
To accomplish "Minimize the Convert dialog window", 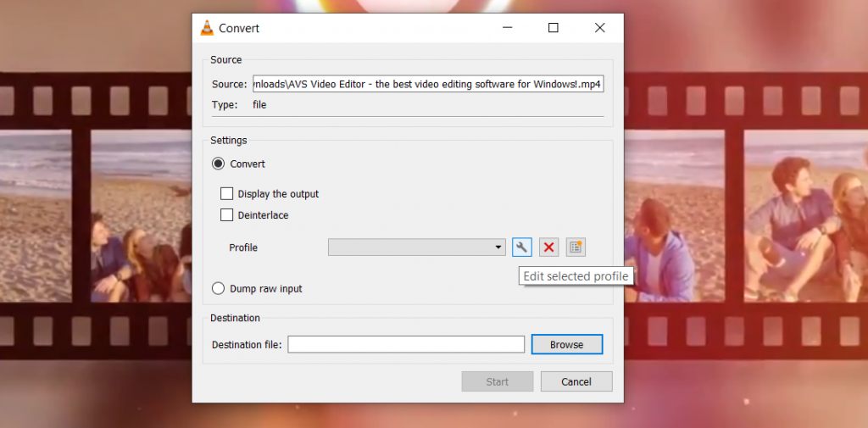I will click(x=507, y=28).
